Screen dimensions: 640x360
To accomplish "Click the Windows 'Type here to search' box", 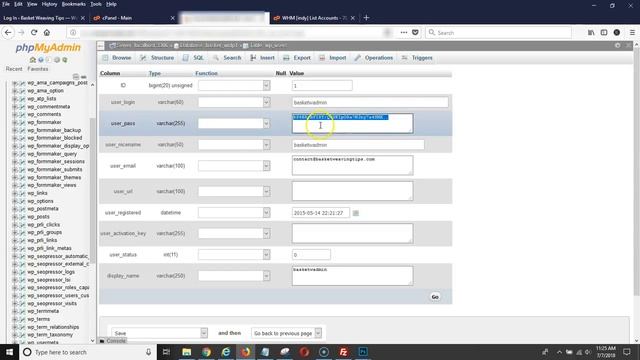I will (x=88, y=352).
